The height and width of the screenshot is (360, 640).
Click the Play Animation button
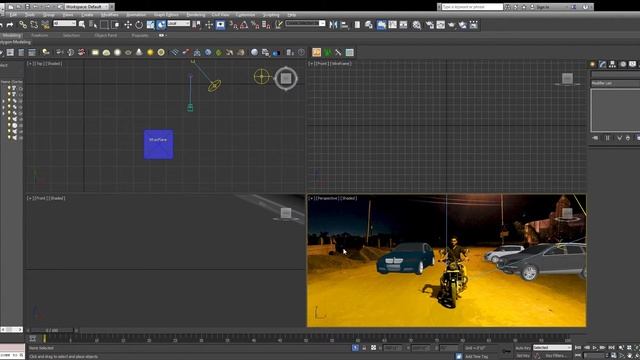click(x=595, y=348)
